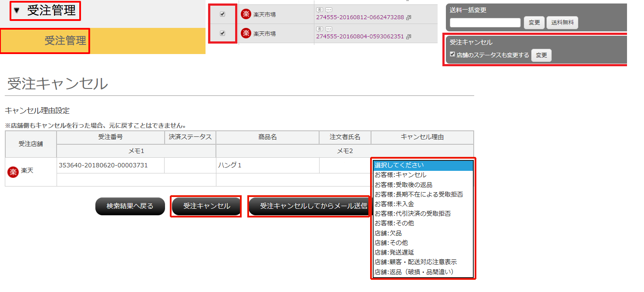Screen dimensions: 644x292
Task: Click the external-link icon beside order 274555-20160812-0662473288
Action: [408, 18]
